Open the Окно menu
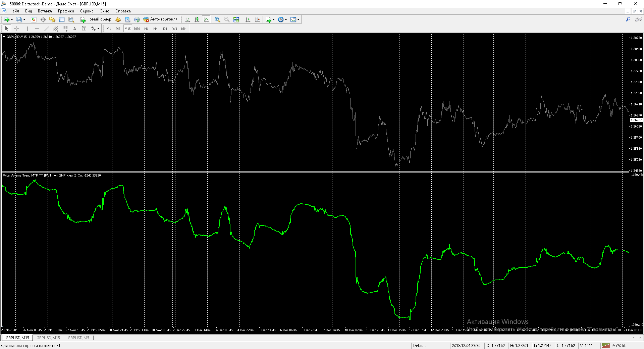Image resolution: width=644 pixels, height=349 pixels. pyautogui.click(x=104, y=11)
